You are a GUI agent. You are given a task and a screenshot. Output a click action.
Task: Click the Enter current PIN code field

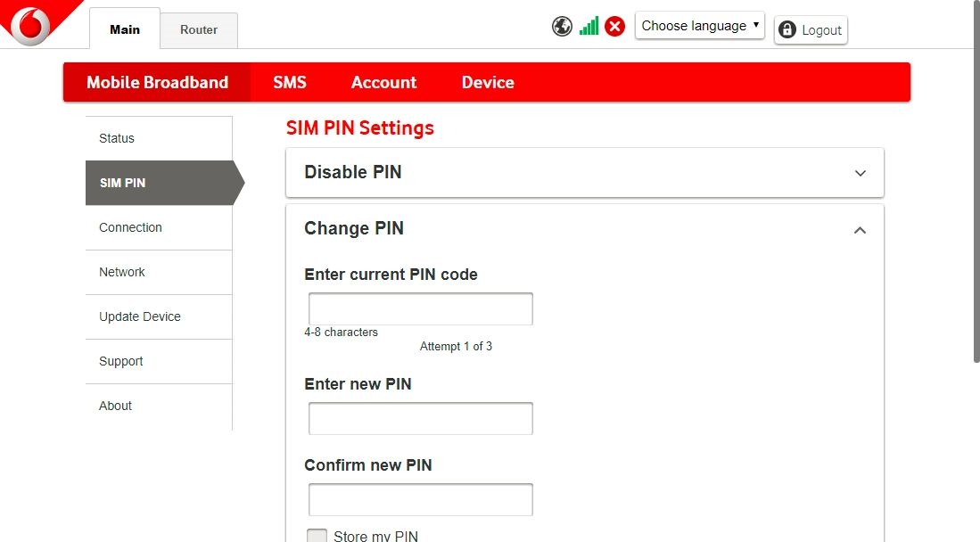[x=420, y=309]
